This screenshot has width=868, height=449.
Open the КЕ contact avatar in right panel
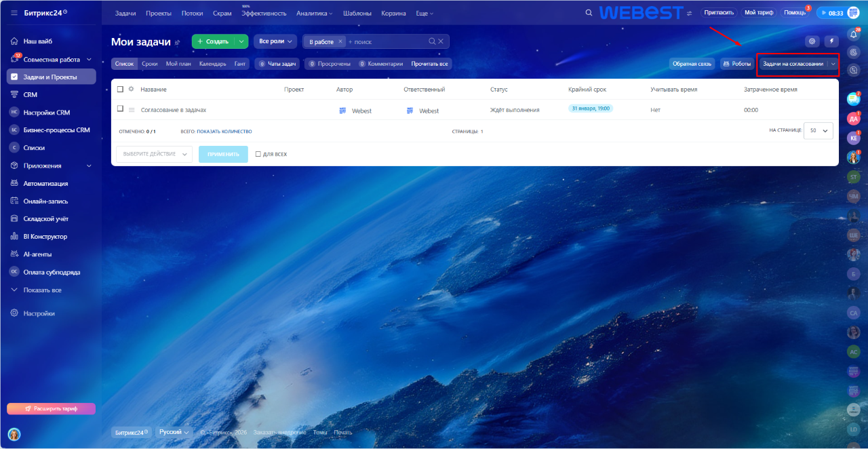854,138
